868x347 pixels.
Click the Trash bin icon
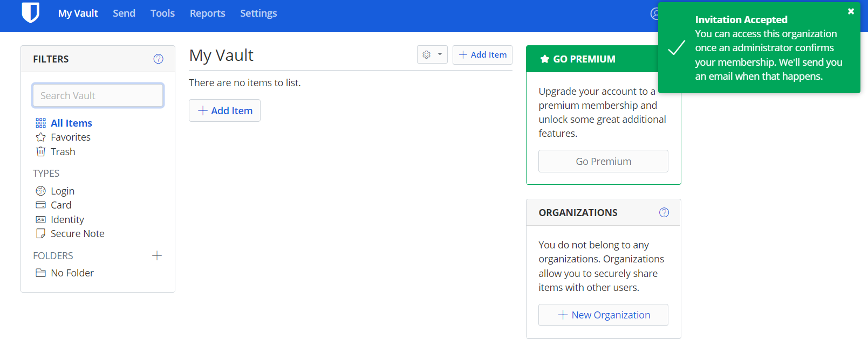point(40,151)
